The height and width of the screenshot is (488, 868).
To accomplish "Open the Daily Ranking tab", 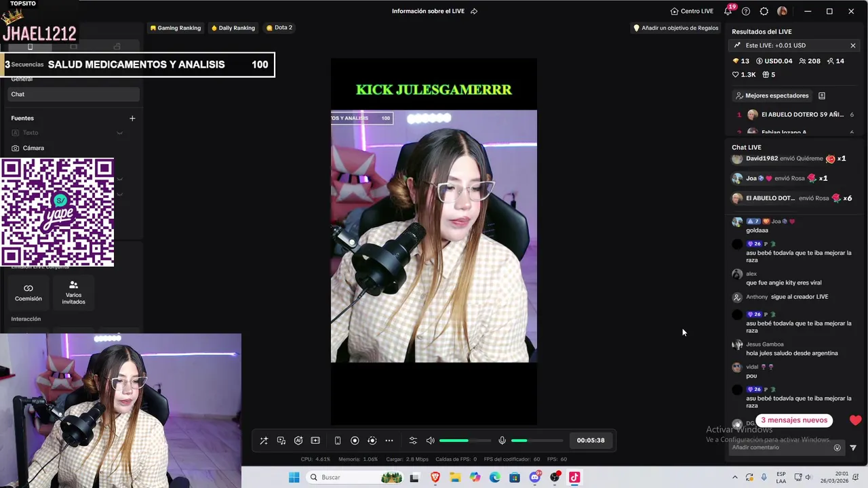I will pos(233,28).
